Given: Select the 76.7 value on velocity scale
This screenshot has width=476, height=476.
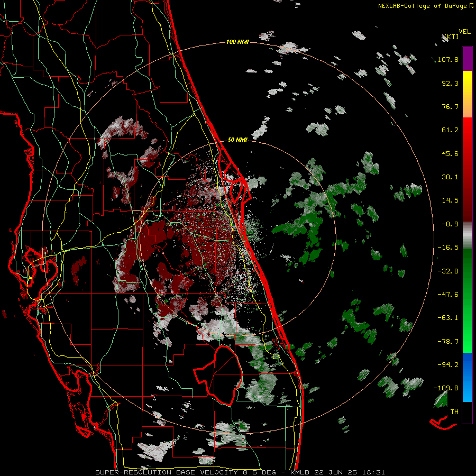Looking at the screenshot, I should [450, 106].
